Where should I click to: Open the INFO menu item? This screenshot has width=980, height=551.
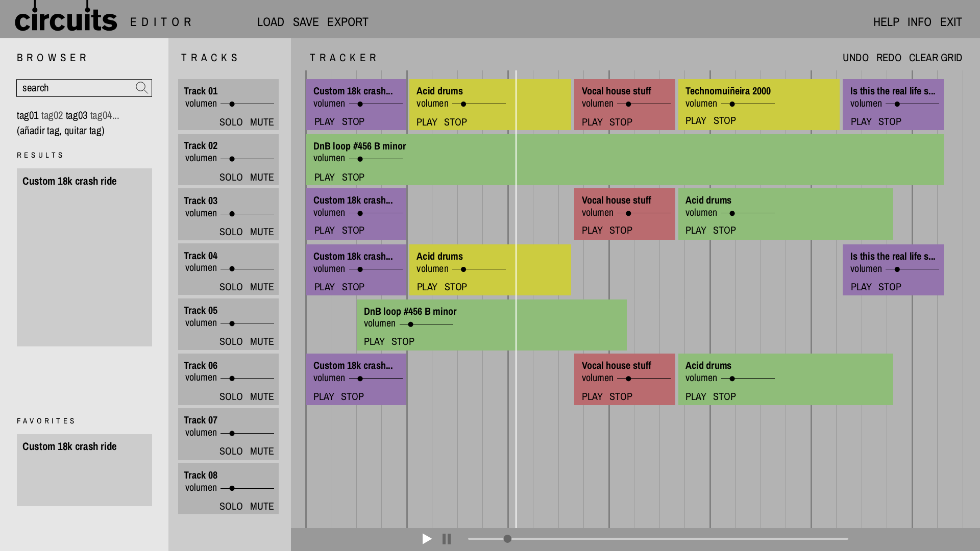click(919, 22)
